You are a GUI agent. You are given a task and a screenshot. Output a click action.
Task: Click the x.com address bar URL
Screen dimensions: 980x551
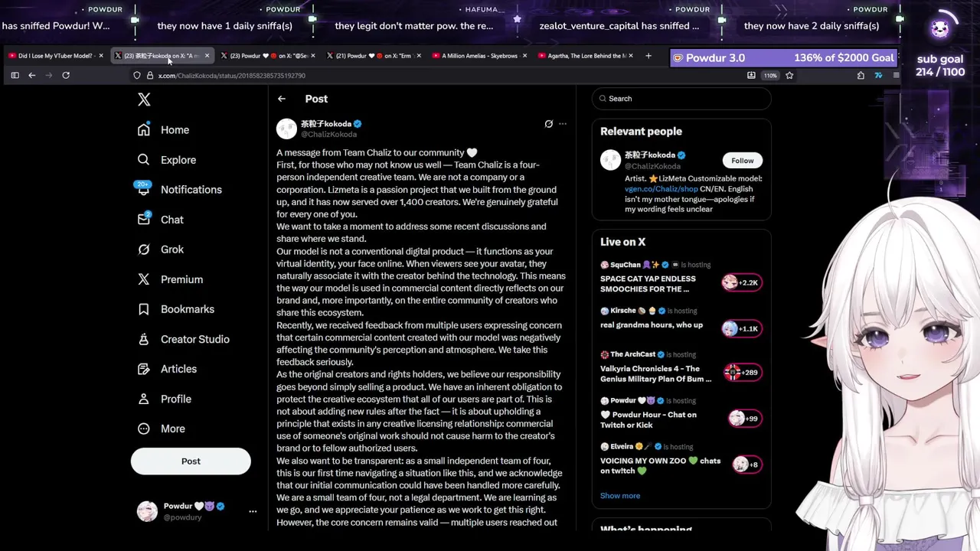pyautogui.click(x=232, y=76)
